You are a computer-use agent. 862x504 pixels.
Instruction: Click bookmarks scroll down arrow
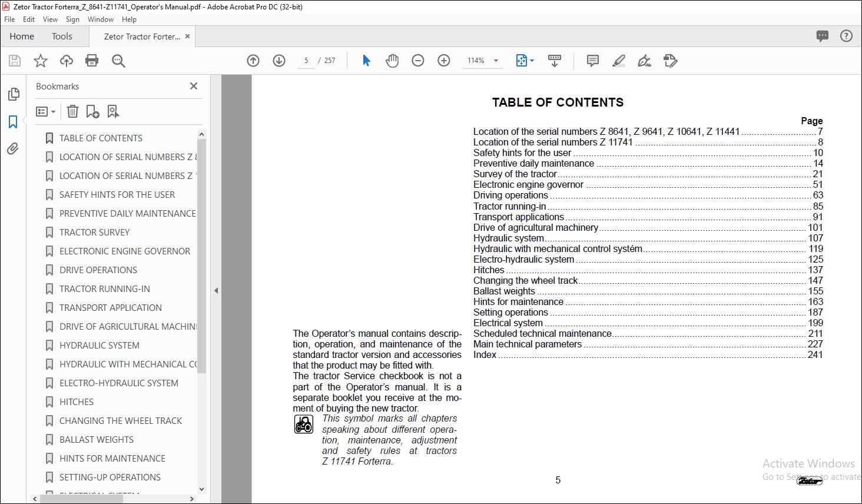[201, 489]
